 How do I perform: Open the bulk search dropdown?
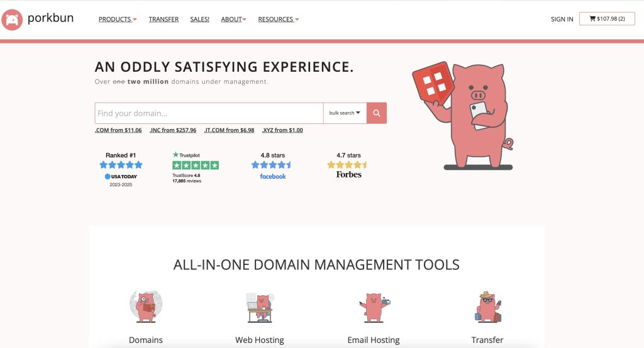(x=345, y=113)
